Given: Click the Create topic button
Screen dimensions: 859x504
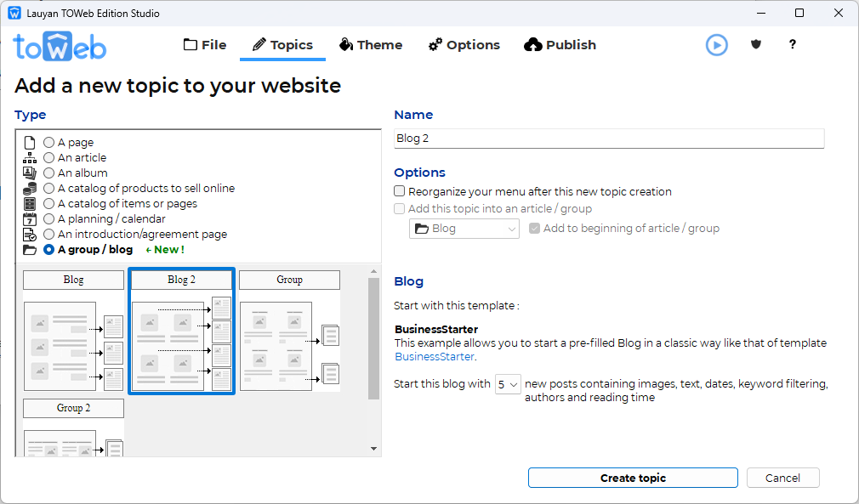Looking at the screenshot, I should coord(633,478).
